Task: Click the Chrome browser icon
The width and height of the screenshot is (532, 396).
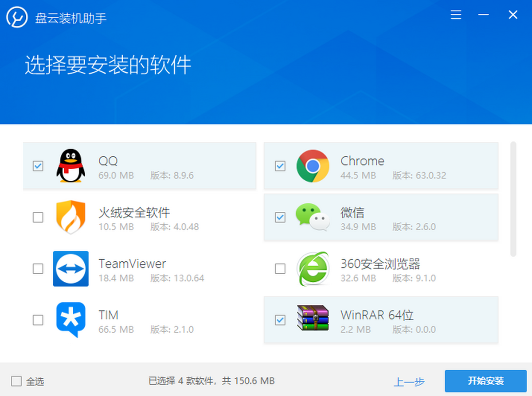Action: tap(313, 166)
